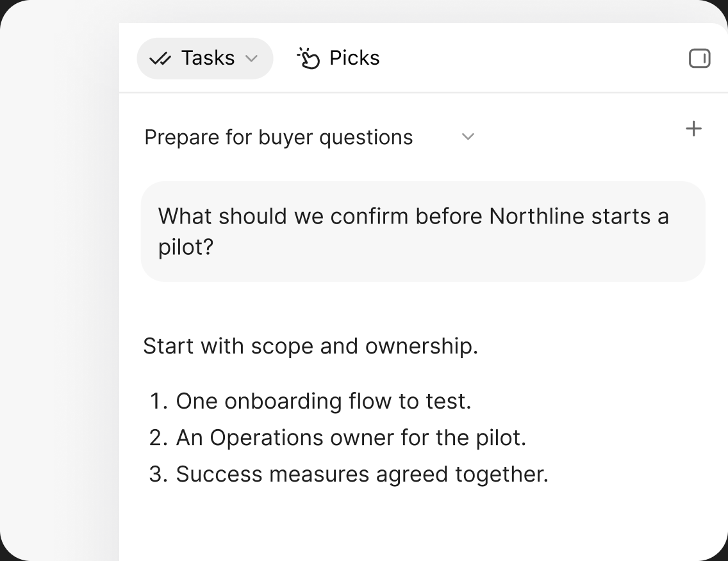Click the Northline pilot question bubble
This screenshot has height=561, width=728.
click(x=423, y=232)
